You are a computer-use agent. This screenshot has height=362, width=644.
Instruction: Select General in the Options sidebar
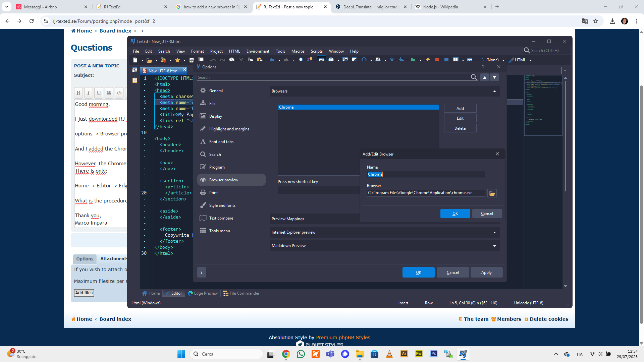(231, 91)
